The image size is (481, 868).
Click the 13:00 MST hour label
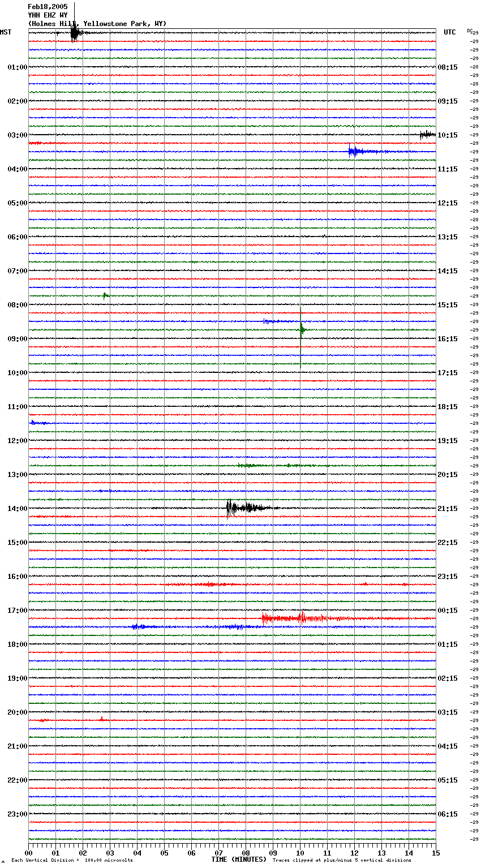(x=17, y=475)
